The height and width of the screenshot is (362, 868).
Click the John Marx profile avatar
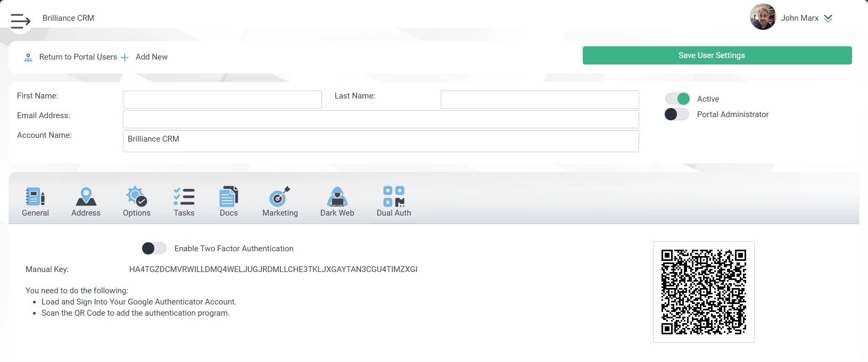click(763, 17)
